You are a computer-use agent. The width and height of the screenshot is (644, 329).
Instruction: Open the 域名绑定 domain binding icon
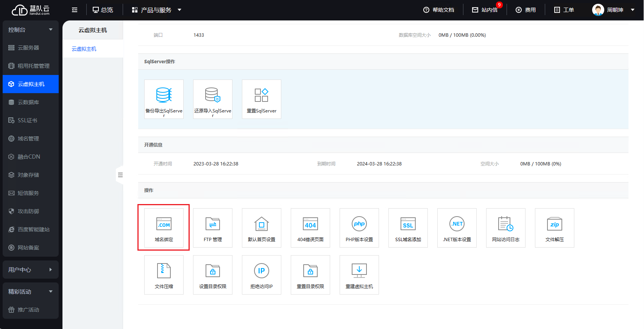(164, 228)
